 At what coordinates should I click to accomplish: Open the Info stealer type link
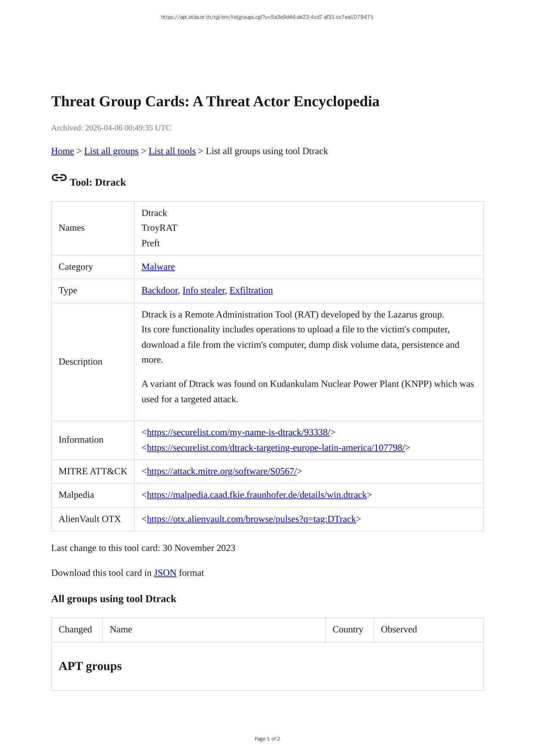coord(203,291)
